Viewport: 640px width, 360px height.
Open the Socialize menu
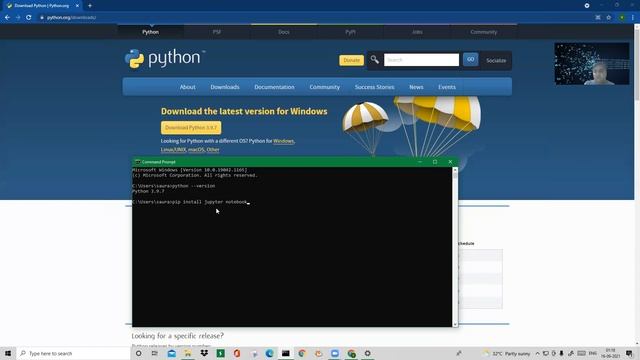pyautogui.click(x=496, y=60)
